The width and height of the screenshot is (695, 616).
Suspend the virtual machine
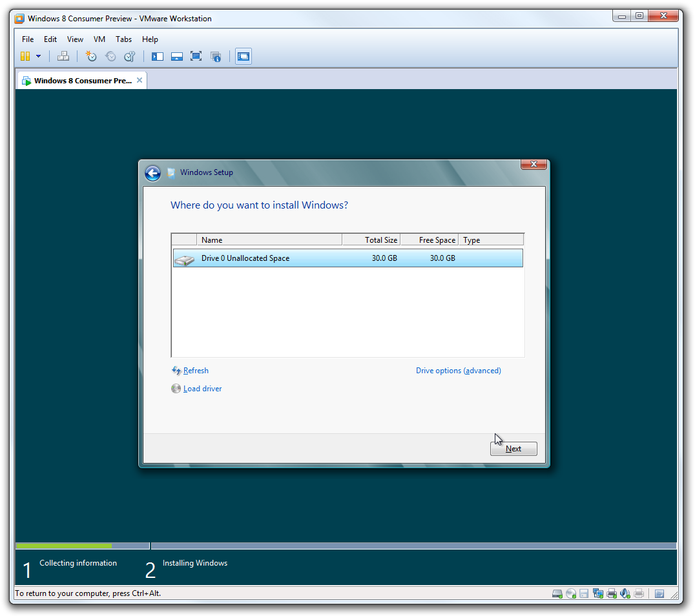(x=26, y=56)
